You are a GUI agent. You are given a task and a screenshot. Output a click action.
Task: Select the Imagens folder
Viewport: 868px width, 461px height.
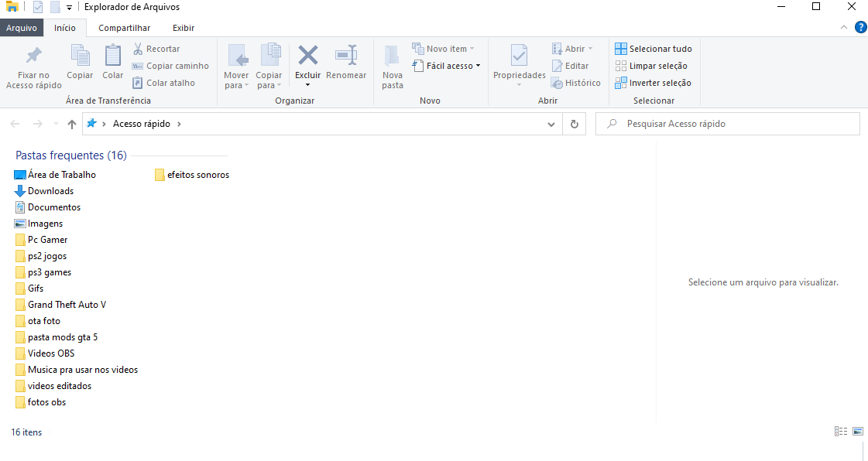pos(38,224)
